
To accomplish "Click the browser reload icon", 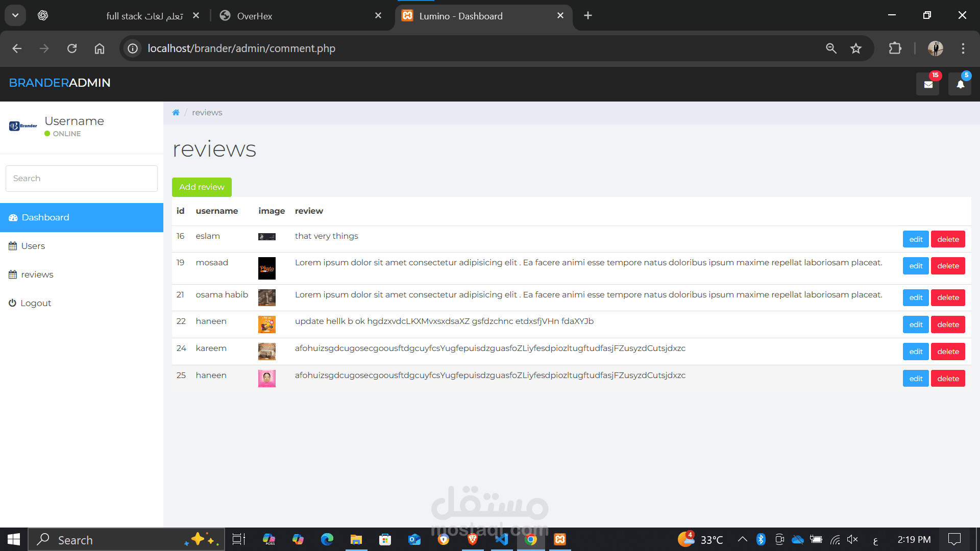I will click(72, 48).
